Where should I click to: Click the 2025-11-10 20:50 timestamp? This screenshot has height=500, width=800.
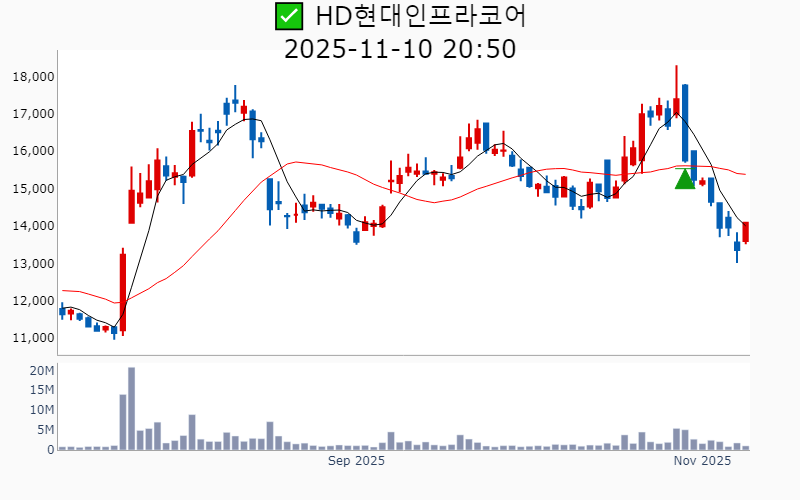[400, 48]
